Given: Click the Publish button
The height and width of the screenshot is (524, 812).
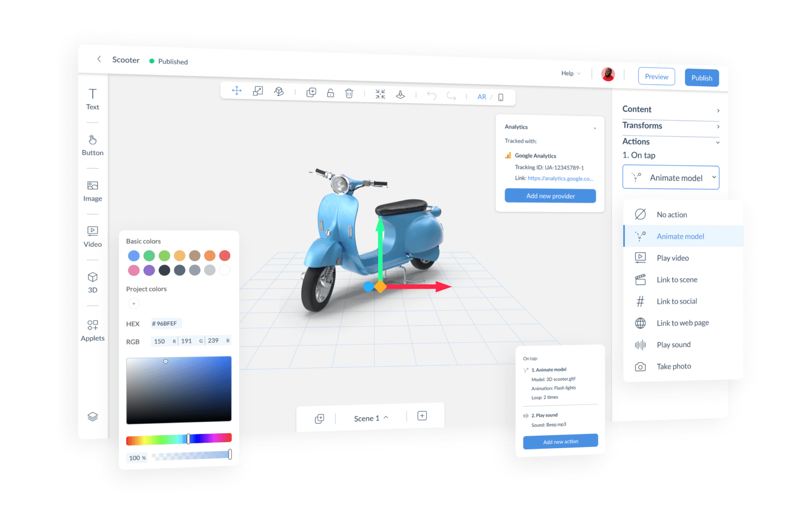Looking at the screenshot, I should point(702,78).
